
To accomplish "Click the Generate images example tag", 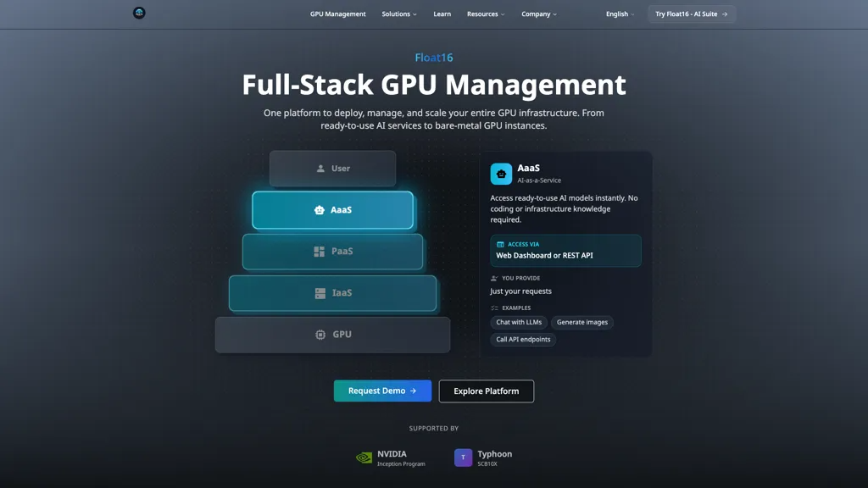I will 581,322.
